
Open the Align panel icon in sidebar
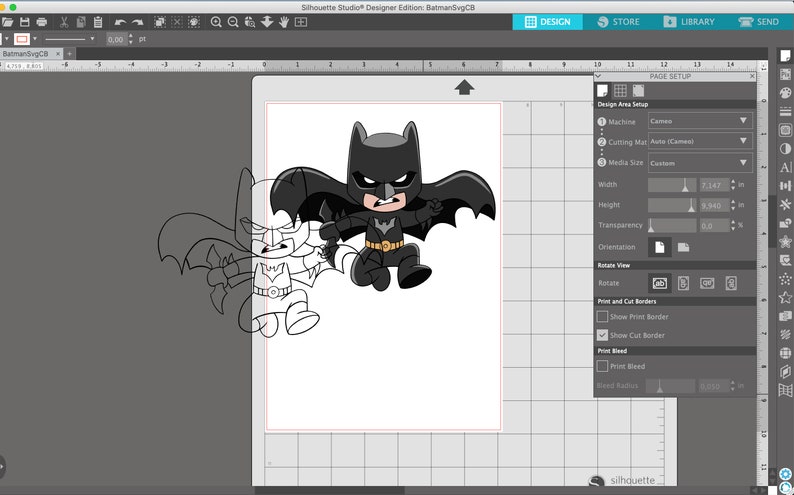(x=785, y=186)
